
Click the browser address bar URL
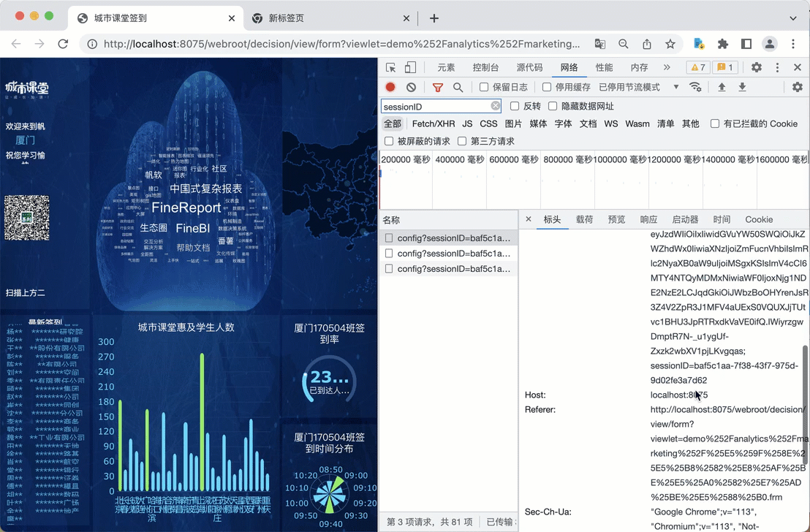tap(341, 44)
